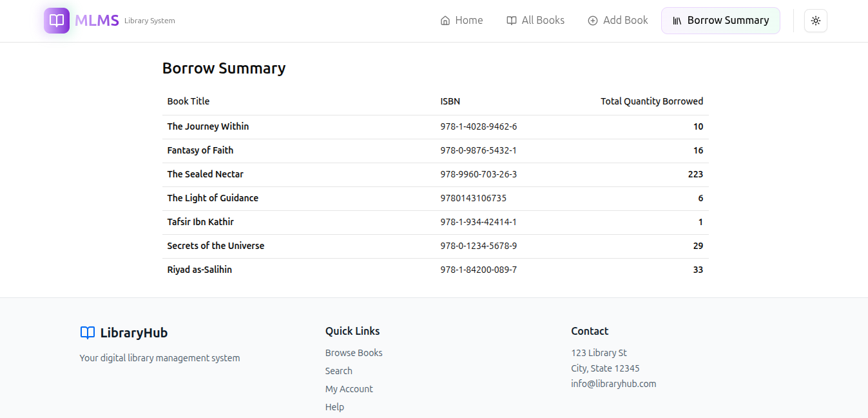Viewport: 868px width, 418px height.
Task: Click the info@libraryhub.com contact email
Action: (x=613, y=384)
